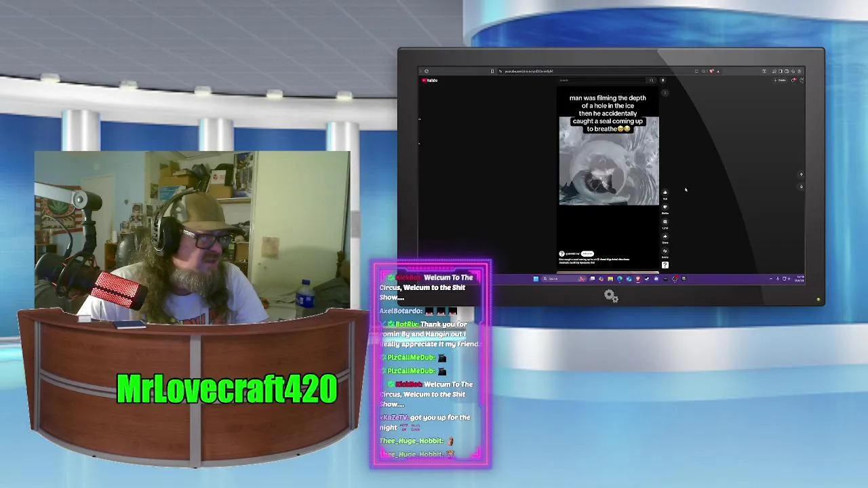The image size is (868, 488).
Task: Open the Short's more options menu
Action: (665, 92)
